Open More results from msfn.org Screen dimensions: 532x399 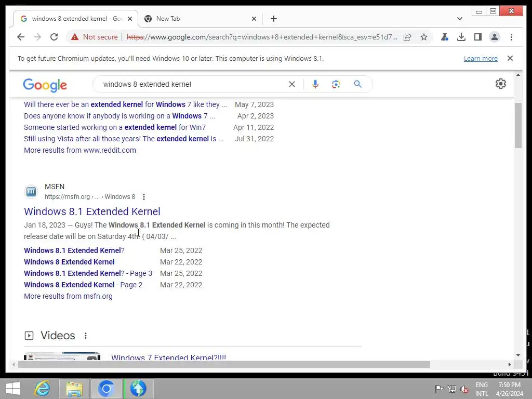click(68, 296)
